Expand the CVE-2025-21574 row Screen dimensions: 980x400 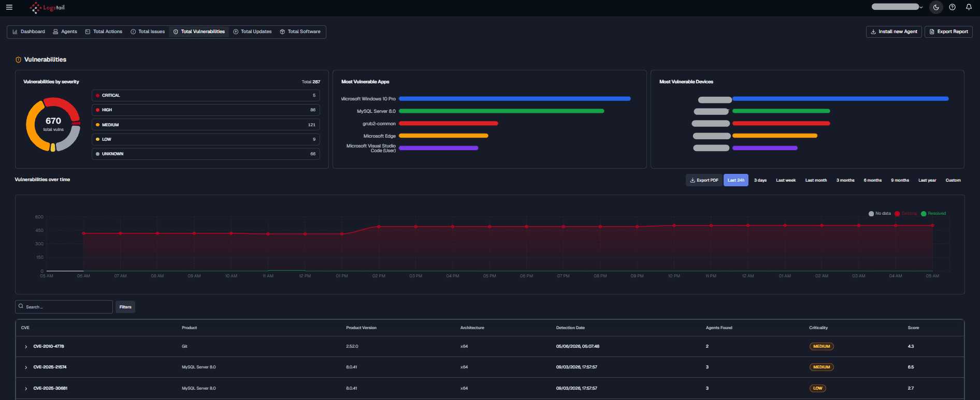26,367
